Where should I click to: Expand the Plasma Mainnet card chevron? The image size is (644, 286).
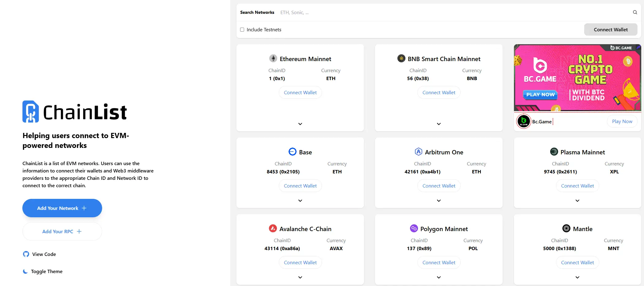577,200
